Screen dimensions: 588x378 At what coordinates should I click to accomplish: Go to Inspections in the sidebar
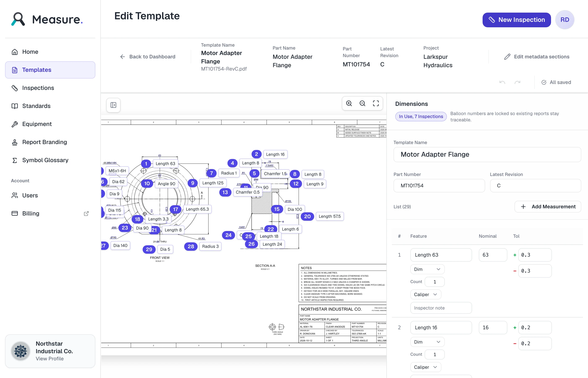[x=50, y=88]
